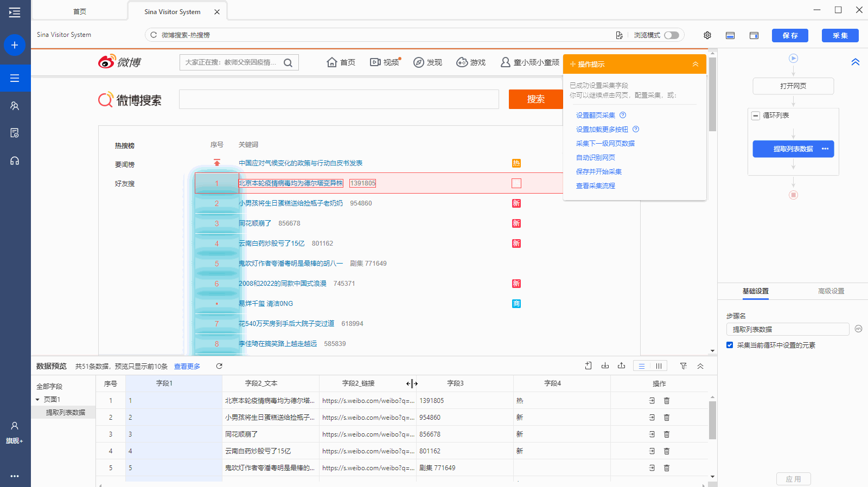Toggle the 浏览模式 switch
Screen dimensions: 868x487
(672, 35)
